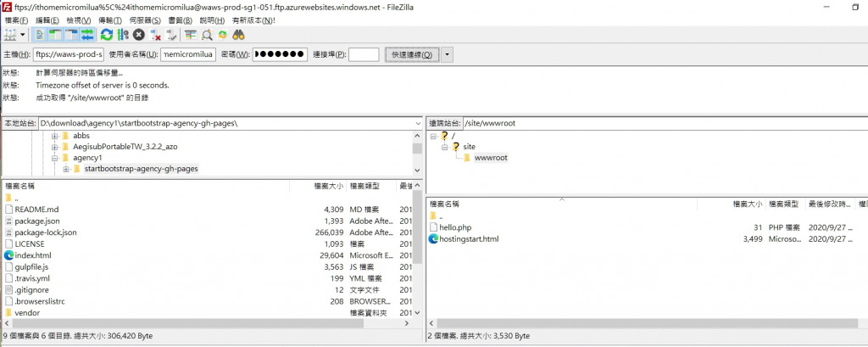868x347 pixels.
Task: Open the 傳輸(T) menu
Action: (109, 20)
